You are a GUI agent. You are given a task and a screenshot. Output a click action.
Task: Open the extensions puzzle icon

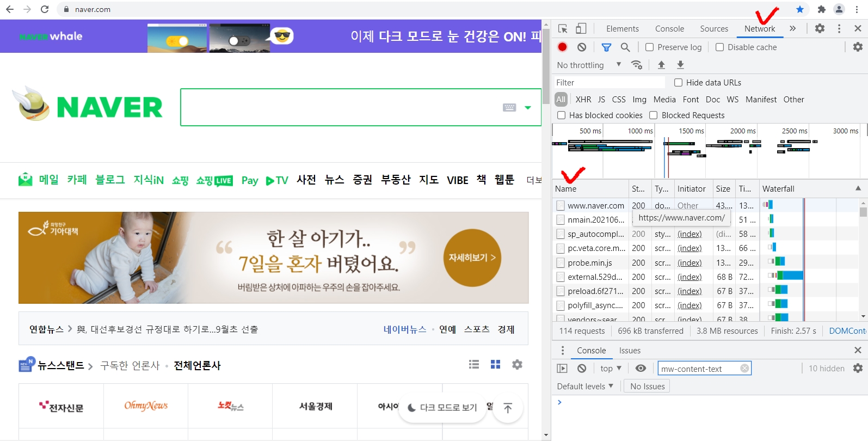click(822, 9)
